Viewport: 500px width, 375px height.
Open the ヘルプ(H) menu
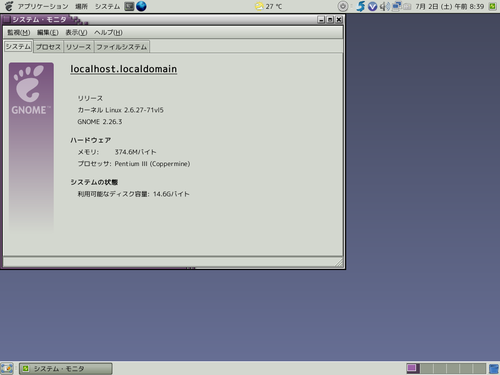[108, 32]
